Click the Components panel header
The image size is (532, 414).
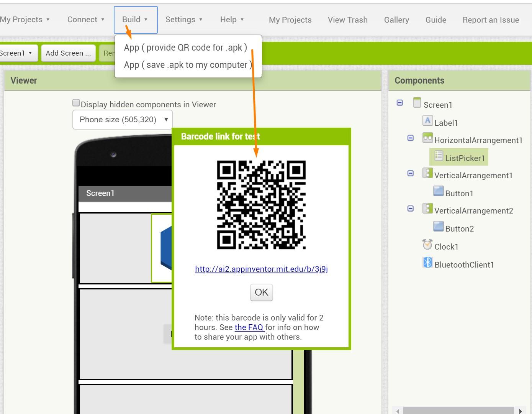[460, 80]
